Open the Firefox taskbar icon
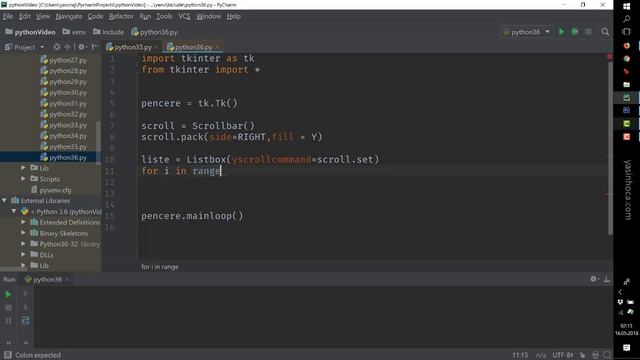 click(627, 45)
